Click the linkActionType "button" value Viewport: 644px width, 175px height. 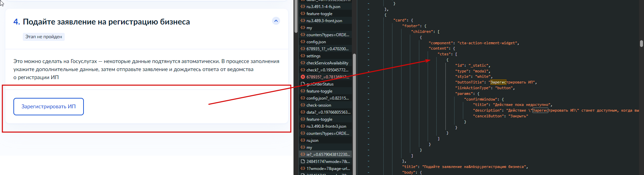tap(504, 88)
